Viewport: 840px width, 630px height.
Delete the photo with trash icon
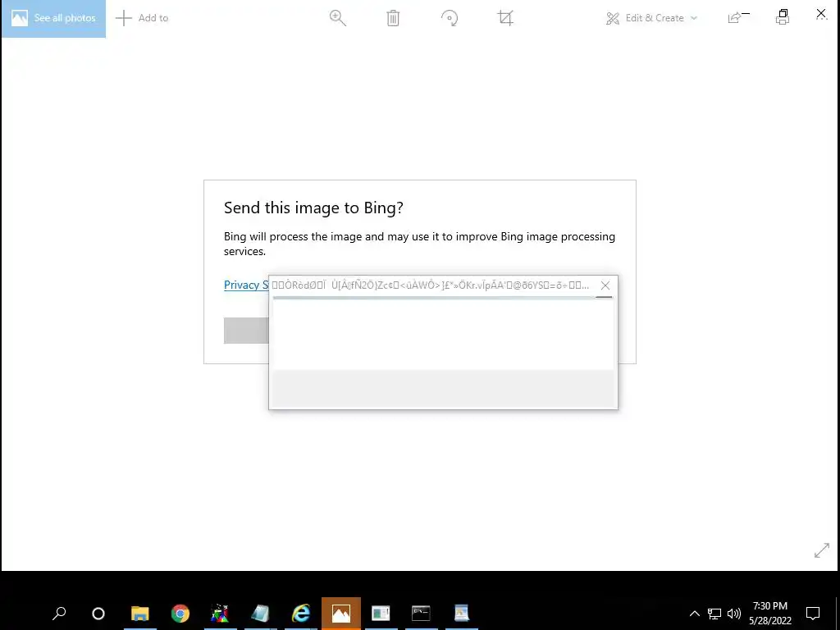393,18
